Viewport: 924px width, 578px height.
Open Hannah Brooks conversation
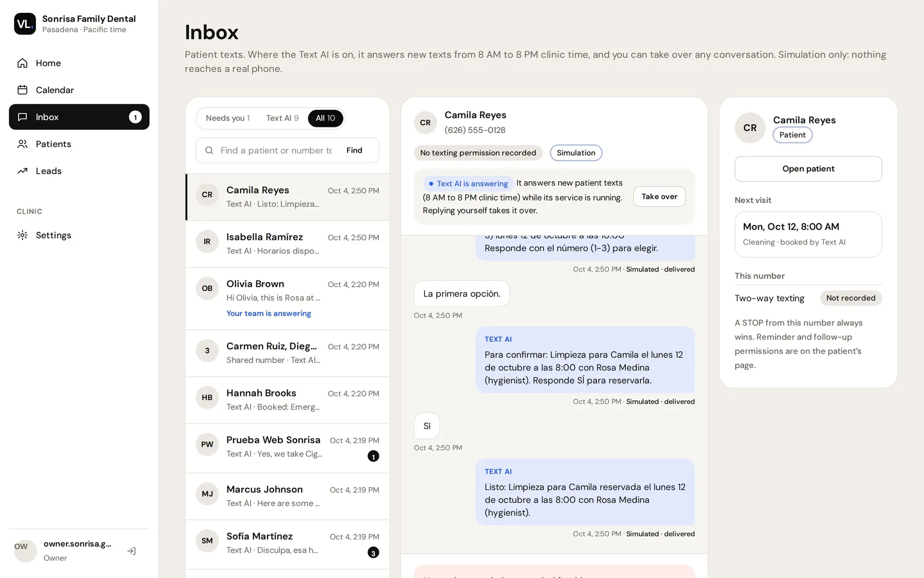(x=287, y=400)
